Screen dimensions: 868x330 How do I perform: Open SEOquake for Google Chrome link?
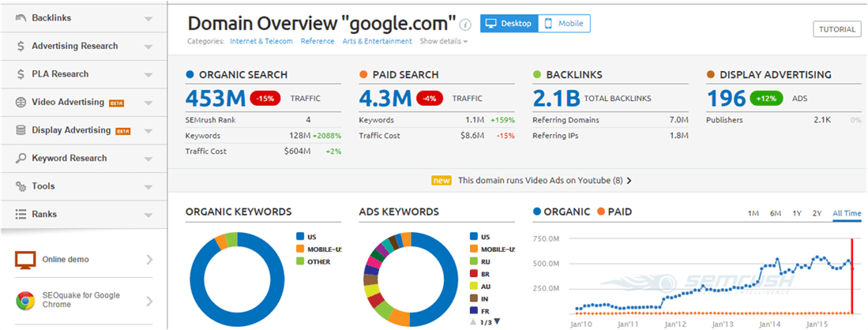point(84,301)
